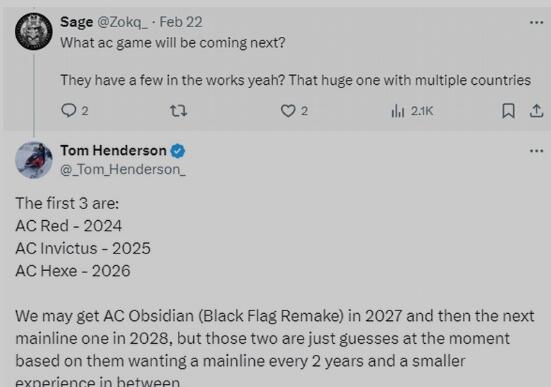Open more options on Sage's tweet

click(x=536, y=22)
